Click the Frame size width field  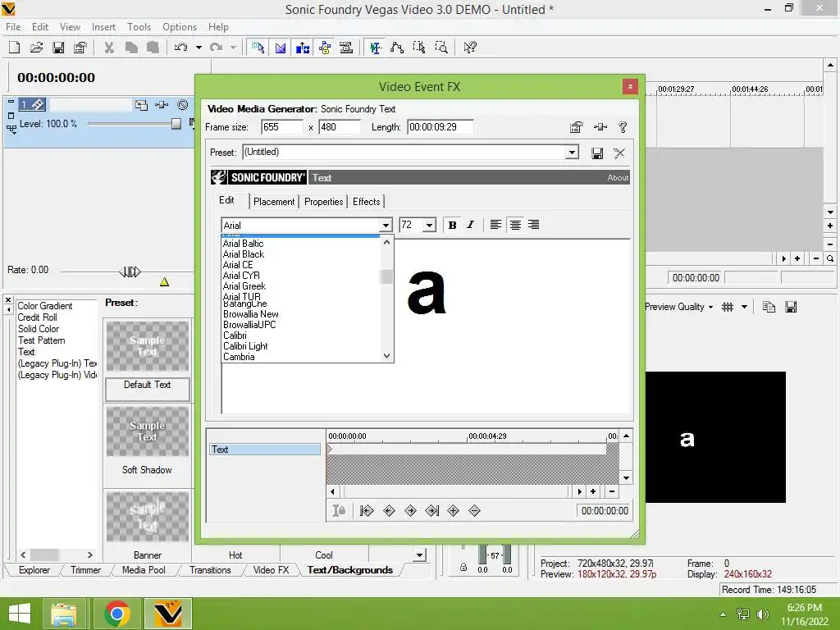[282, 127]
